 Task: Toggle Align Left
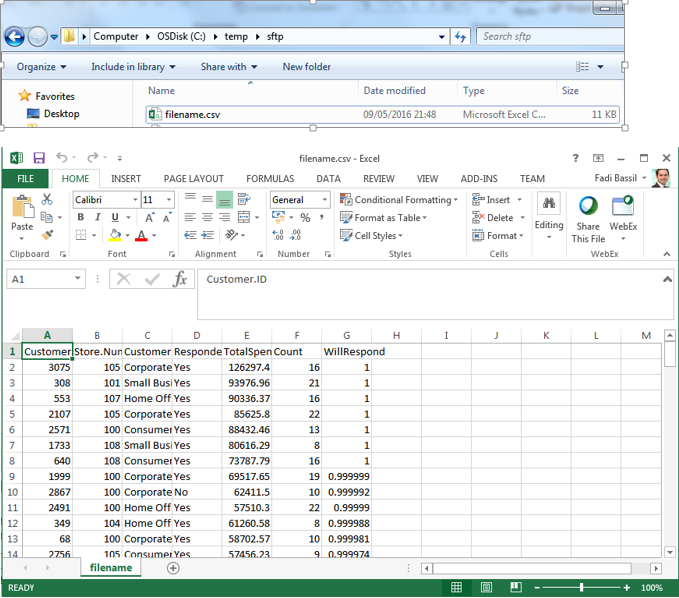pyautogui.click(x=190, y=217)
